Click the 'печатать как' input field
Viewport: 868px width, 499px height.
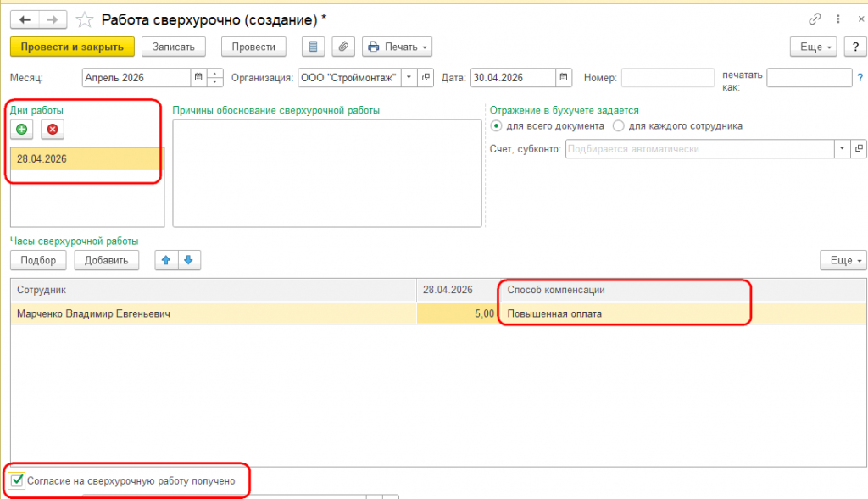pyautogui.click(x=810, y=77)
